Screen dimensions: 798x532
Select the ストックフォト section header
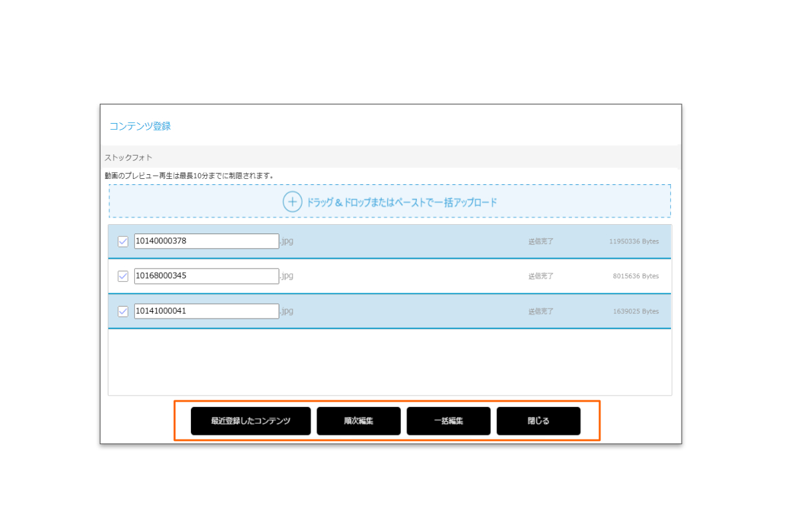click(128, 158)
